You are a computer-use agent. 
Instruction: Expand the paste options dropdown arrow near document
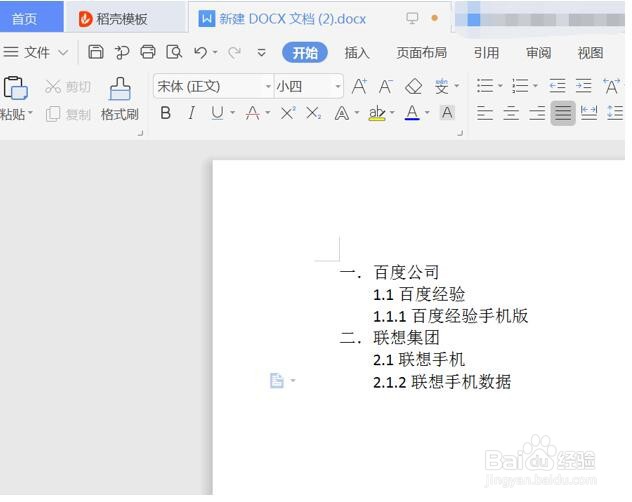pos(293,380)
